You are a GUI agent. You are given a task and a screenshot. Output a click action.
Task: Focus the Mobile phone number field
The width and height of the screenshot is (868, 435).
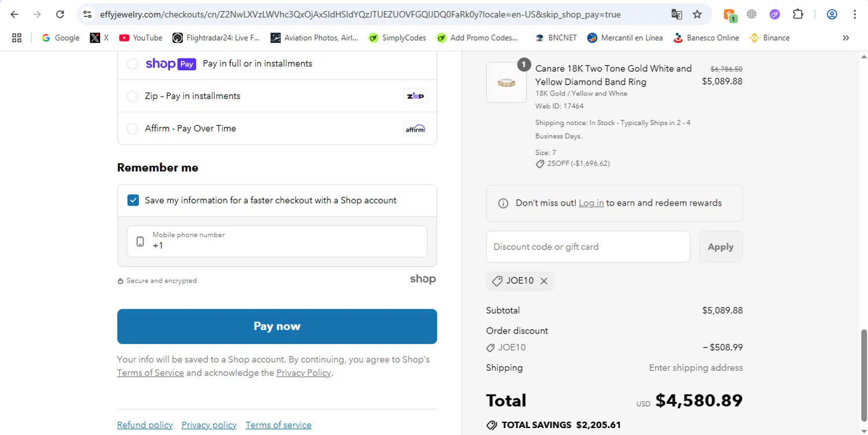pyautogui.click(x=277, y=241)
